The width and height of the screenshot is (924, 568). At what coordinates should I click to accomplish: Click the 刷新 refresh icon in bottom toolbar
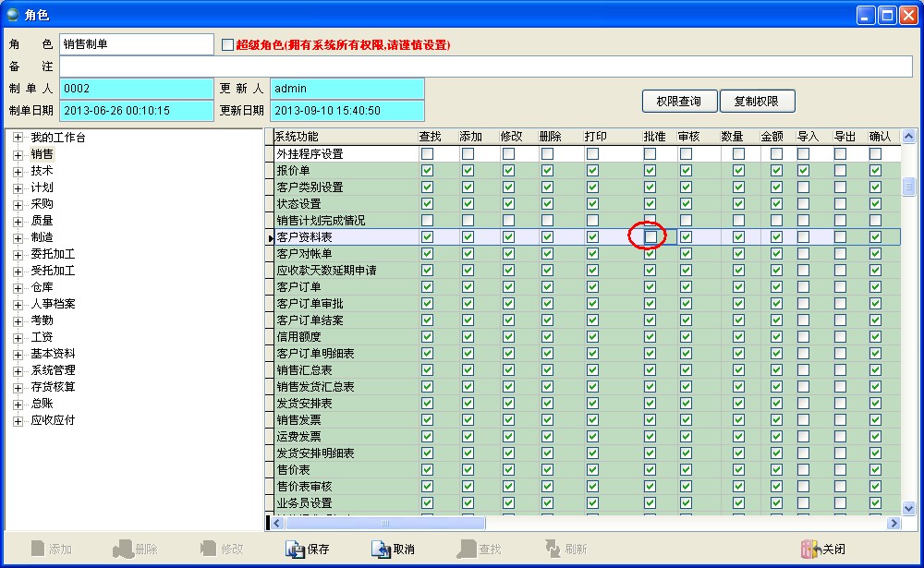pos(553,550)
